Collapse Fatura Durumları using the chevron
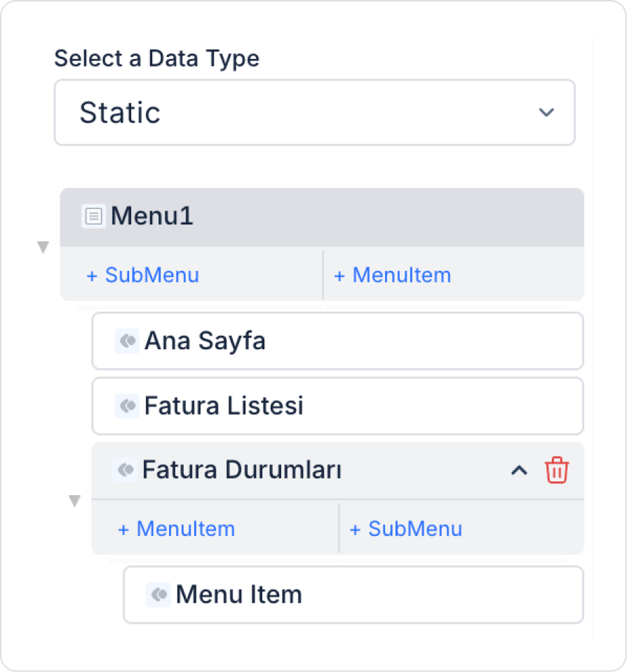This screenshot has width=627, height=672. (x=519, y=471)
